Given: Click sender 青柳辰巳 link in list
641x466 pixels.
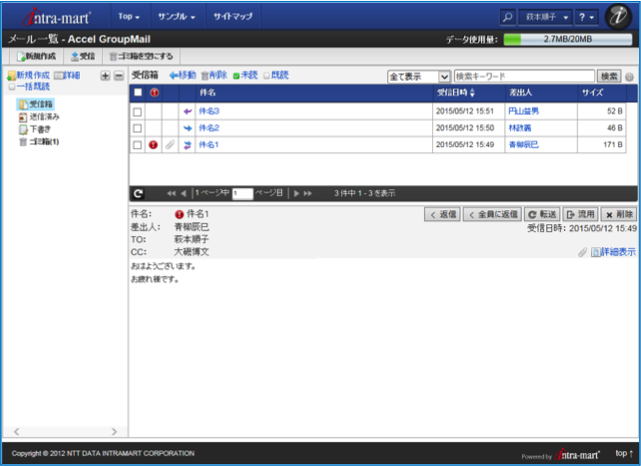Looking at the screenshot, I should click(x=523, y=145).
